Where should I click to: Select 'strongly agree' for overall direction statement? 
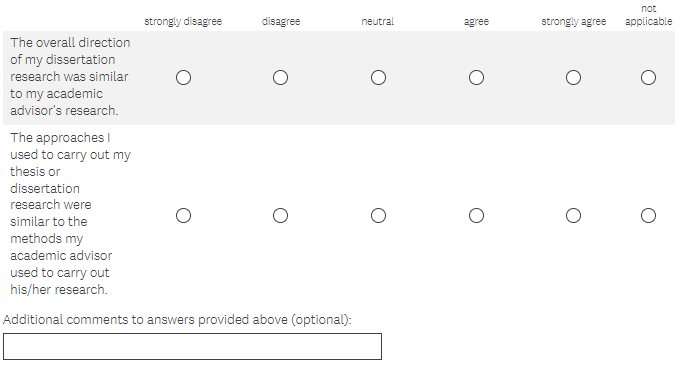(573, 78)
